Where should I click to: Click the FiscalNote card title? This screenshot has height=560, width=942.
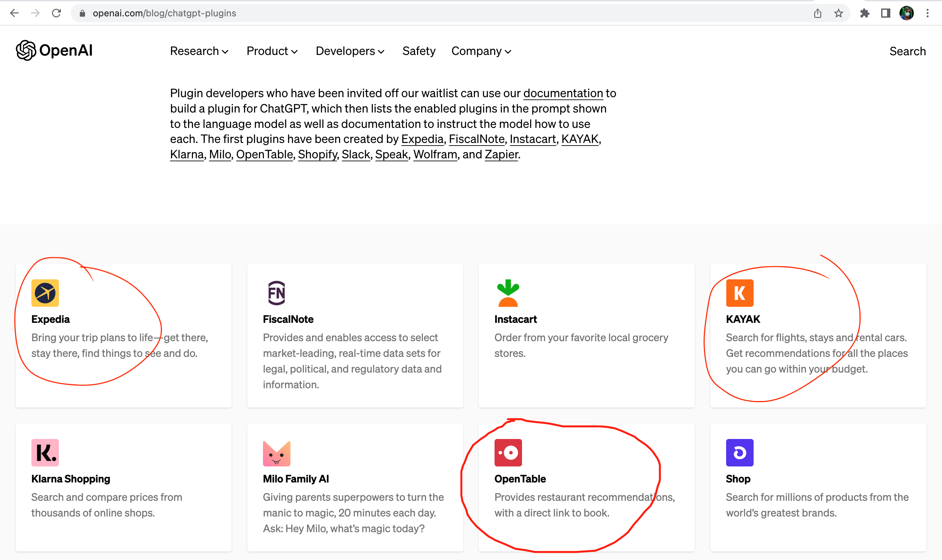(288, 319)
